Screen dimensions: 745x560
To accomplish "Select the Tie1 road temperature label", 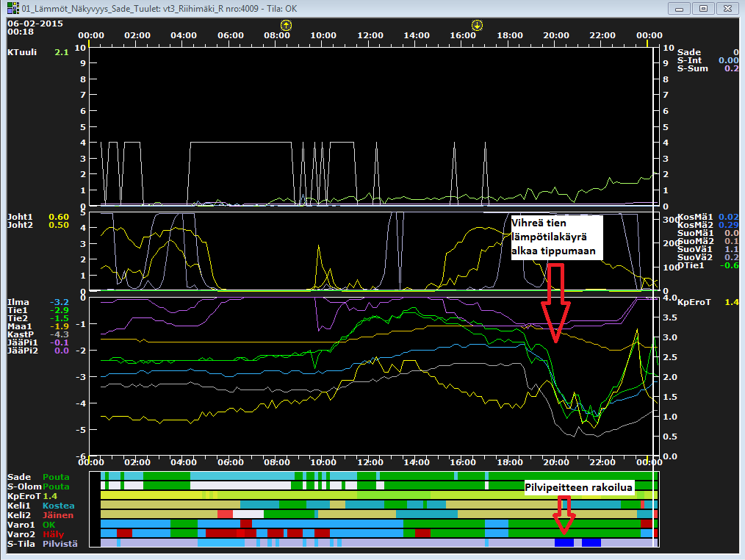I will pos(18,310).
